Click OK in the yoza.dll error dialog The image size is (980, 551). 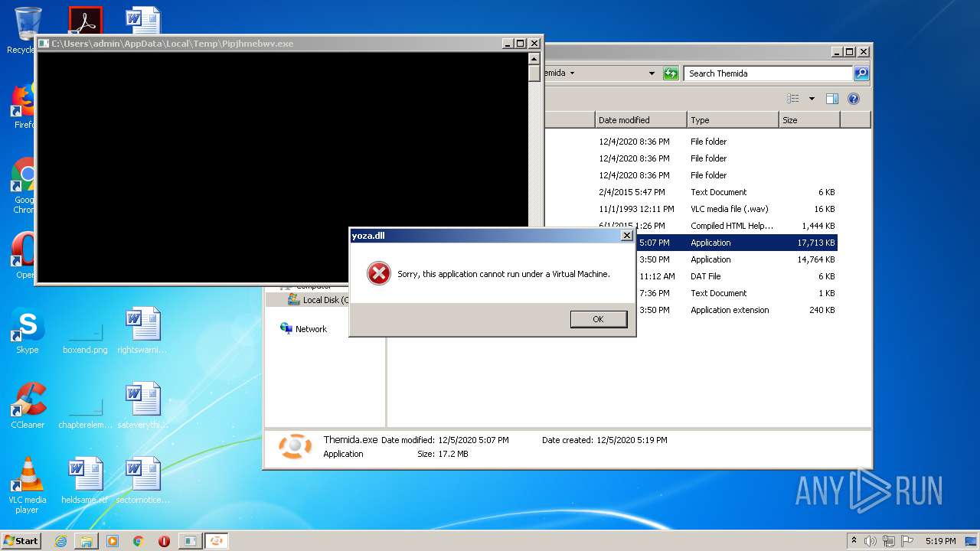point(598,319)
